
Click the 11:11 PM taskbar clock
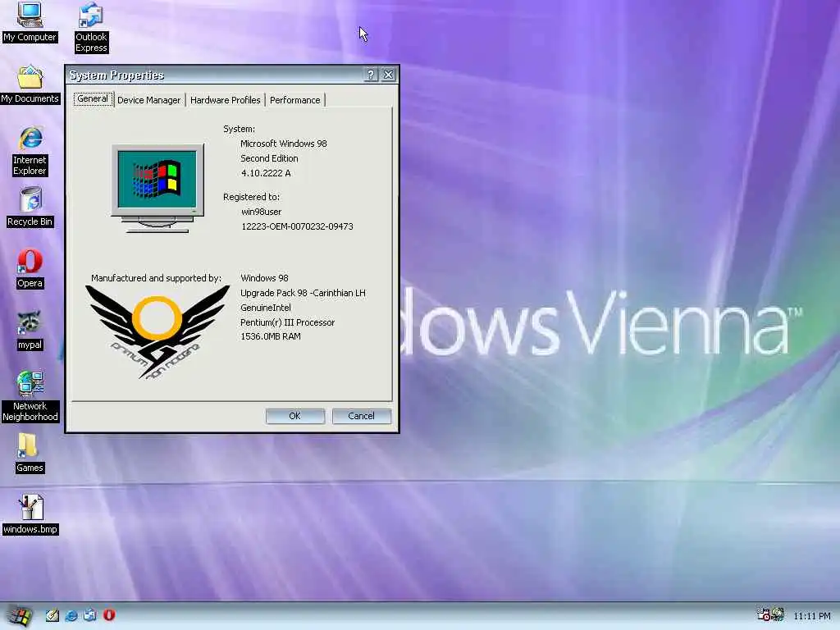coord(811,616)
